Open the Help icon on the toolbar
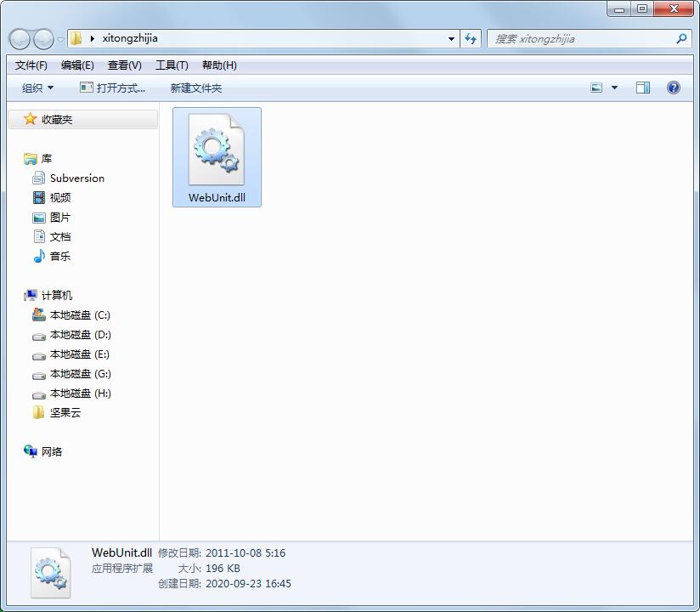The width and height of the screenshot is (700, 612). [x=673, y=87]
